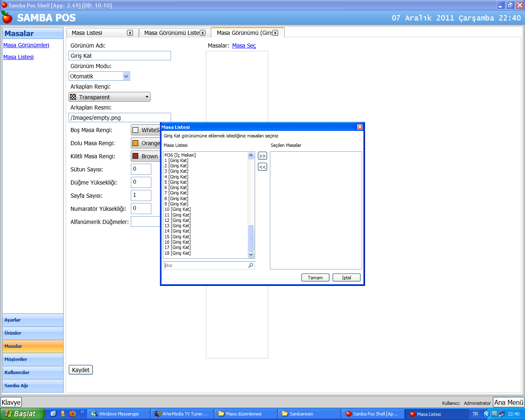The image size is (525, 420).
Task: Open the Masalar section in bottom navigation
Action: 33,346
